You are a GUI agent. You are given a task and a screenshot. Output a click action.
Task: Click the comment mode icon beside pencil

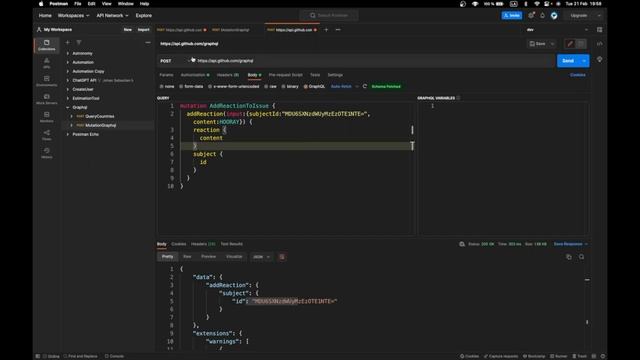[x=581, y=44]
